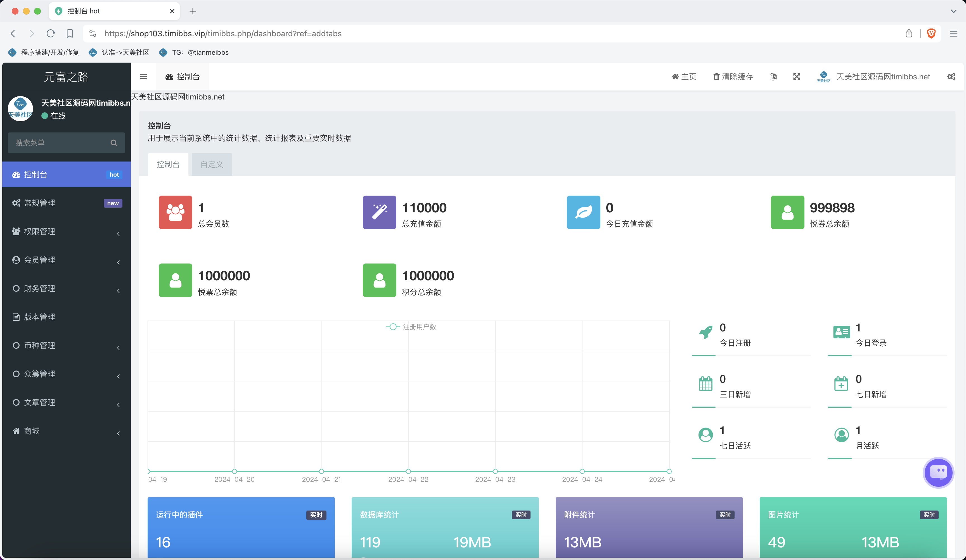Click the sidebar profile avatar image

(x=20, y=109)
